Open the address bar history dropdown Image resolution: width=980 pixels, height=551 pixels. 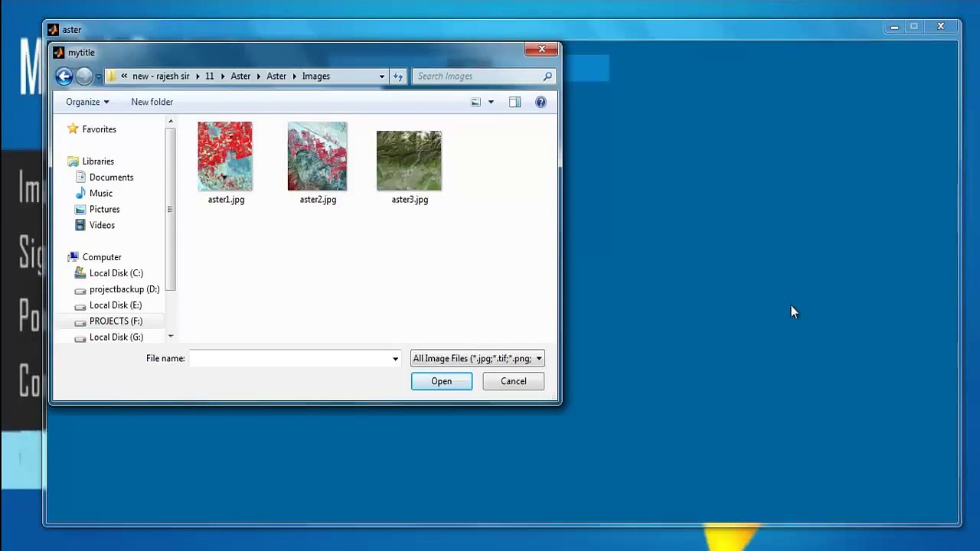pos(382,76)
